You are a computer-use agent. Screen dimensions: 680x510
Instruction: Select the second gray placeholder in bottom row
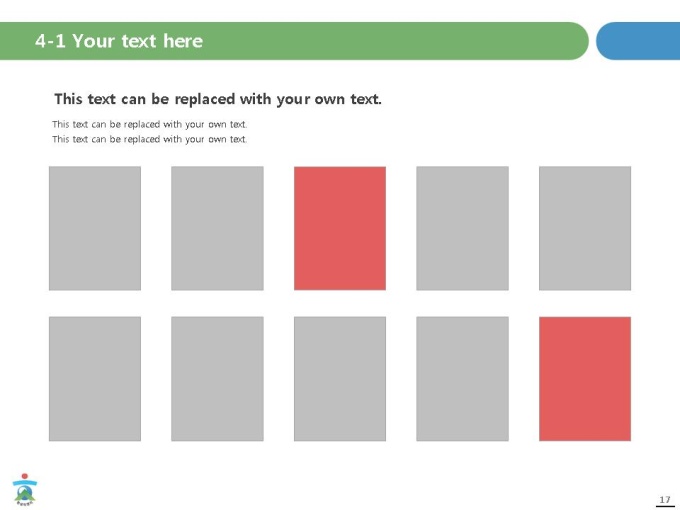click(217, 379)
